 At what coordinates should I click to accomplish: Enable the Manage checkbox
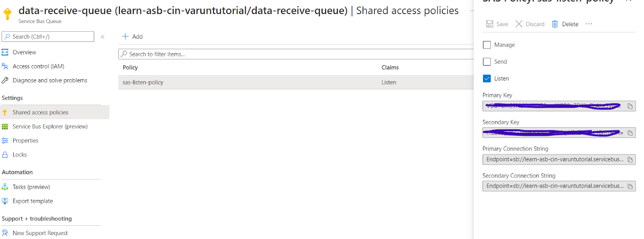pyautogui.click(x=487, y=45)
